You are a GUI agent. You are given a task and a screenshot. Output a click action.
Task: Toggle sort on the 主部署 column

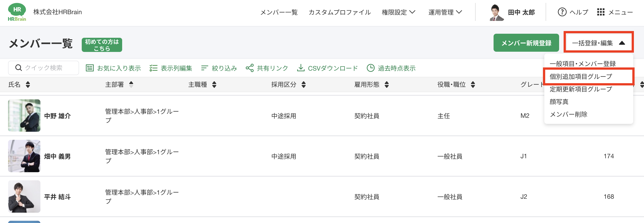(x=131, y=85)
